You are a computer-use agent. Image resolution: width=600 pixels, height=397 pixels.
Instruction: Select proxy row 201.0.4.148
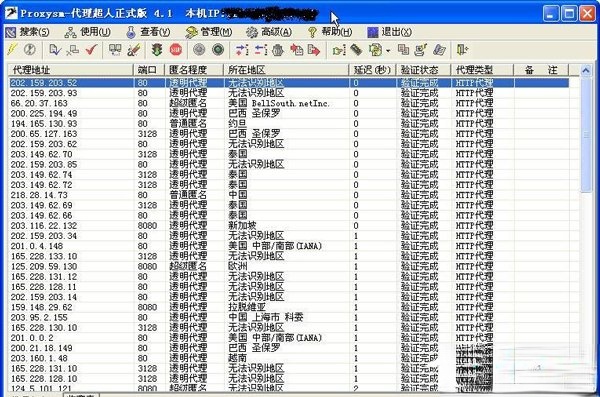coord(289,246)
